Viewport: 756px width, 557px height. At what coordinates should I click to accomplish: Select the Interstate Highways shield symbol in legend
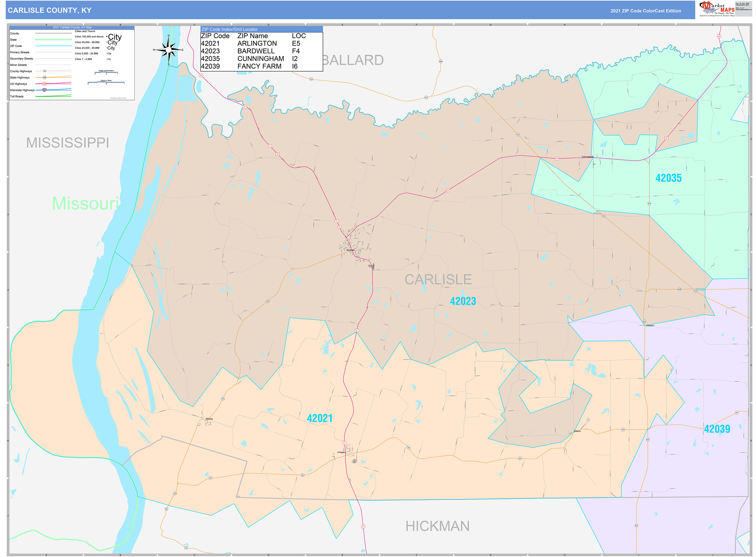click(x=44, y=90)
